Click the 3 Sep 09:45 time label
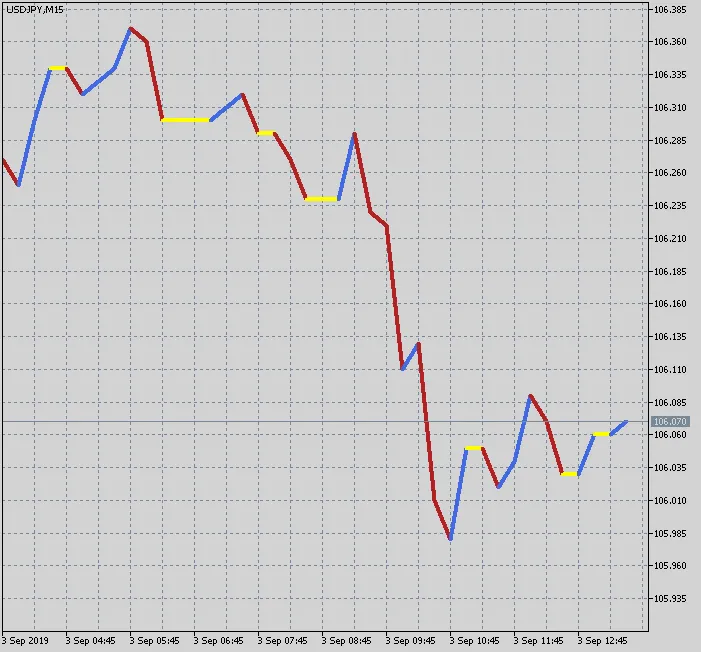The width and height of the screenshot is (701, 652). point(410,640)
